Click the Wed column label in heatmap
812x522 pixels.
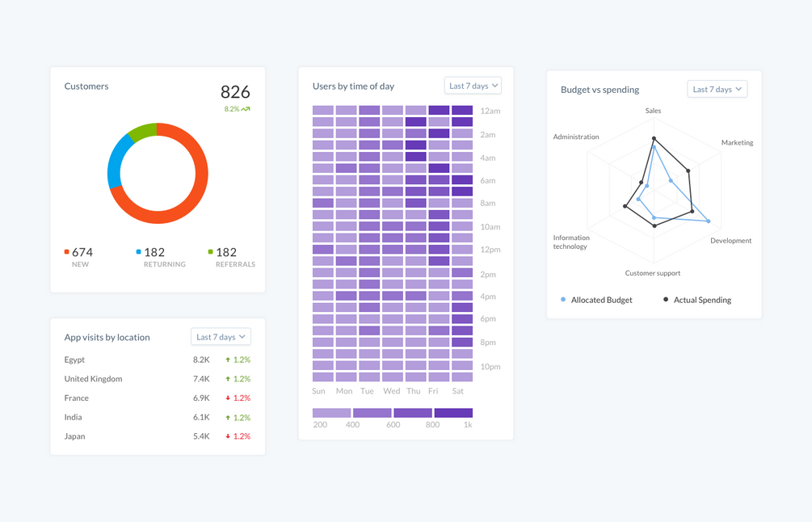click(x=392, y=391)
